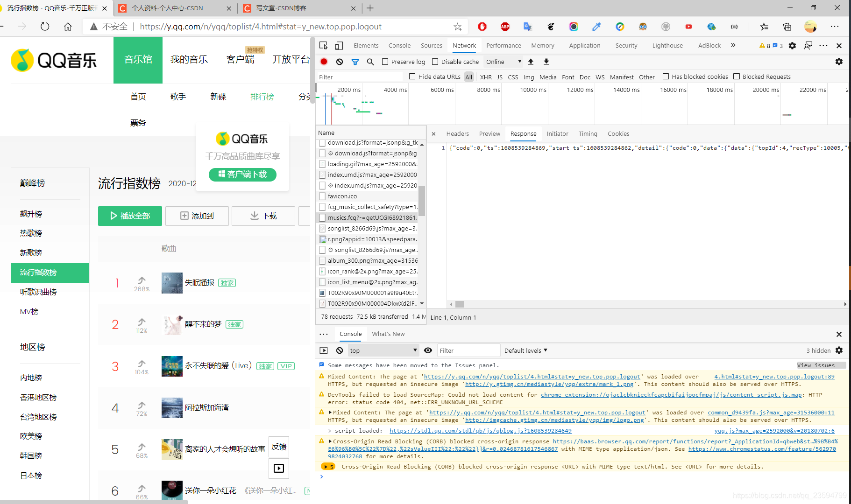Screen dimensions: 851x504
Task: Close the request details pane
Action: click(433, 133)
